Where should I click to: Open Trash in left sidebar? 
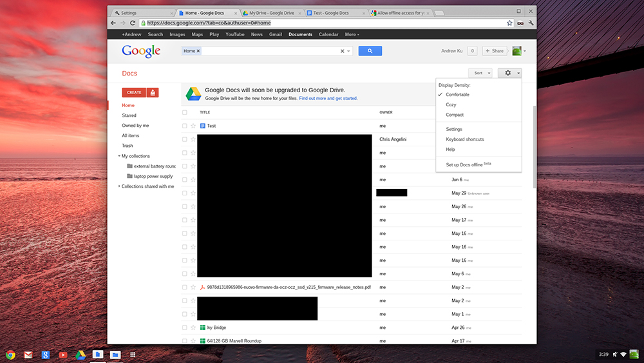[x=128, y=146]
